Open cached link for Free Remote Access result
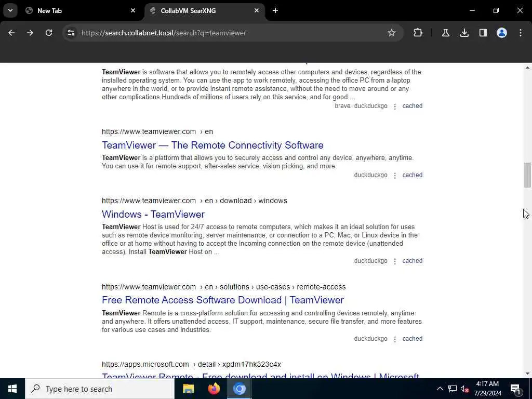 pyautogui.click(x=412, y=339)
